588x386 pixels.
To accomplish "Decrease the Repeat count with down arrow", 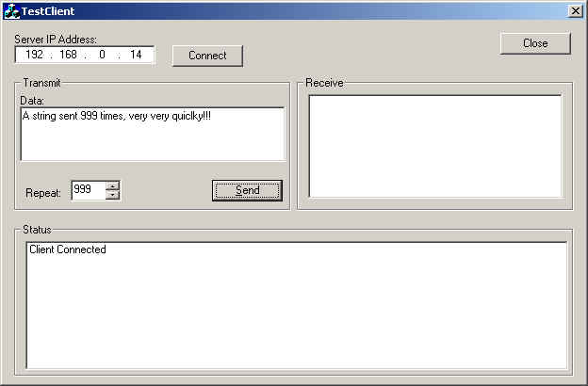I will click(x=112, y=195).
